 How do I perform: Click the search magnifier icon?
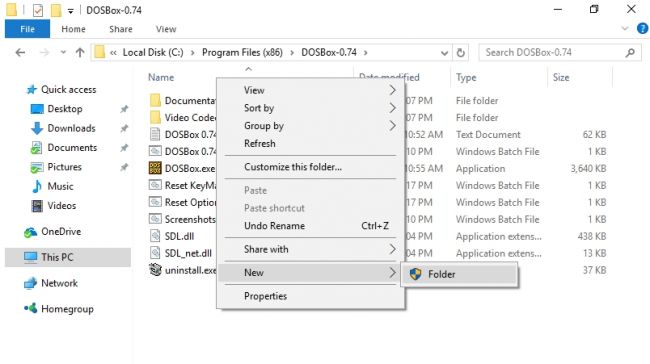point(630,53)
